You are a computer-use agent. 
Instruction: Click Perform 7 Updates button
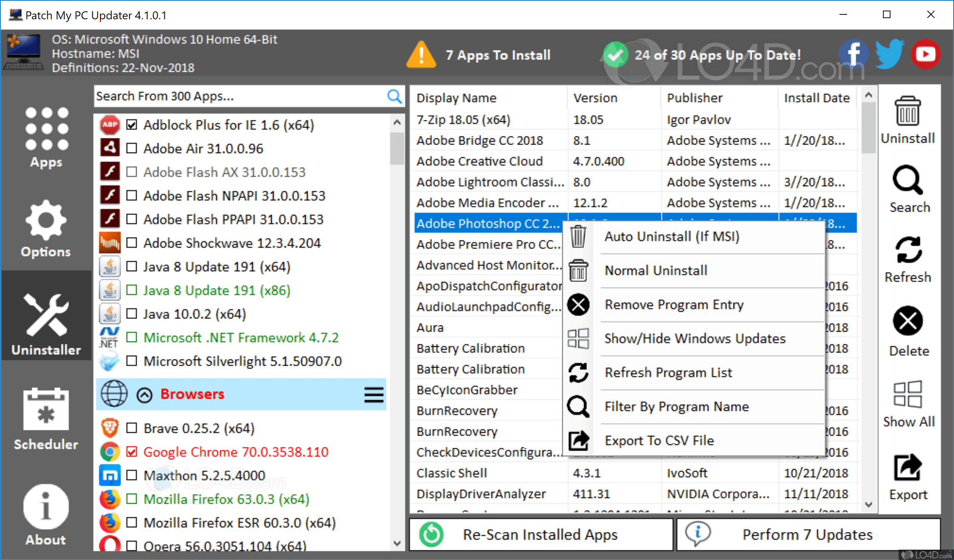808,535
